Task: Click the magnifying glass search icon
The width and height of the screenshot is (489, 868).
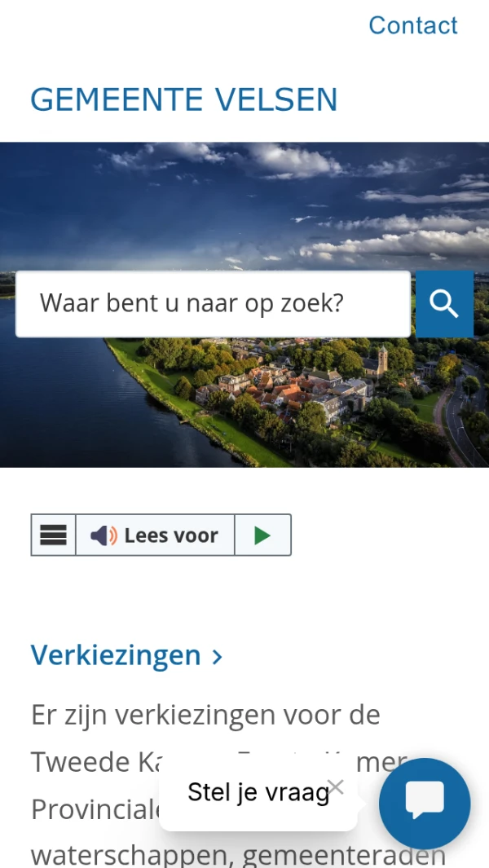Action: (x=445, y=304)
